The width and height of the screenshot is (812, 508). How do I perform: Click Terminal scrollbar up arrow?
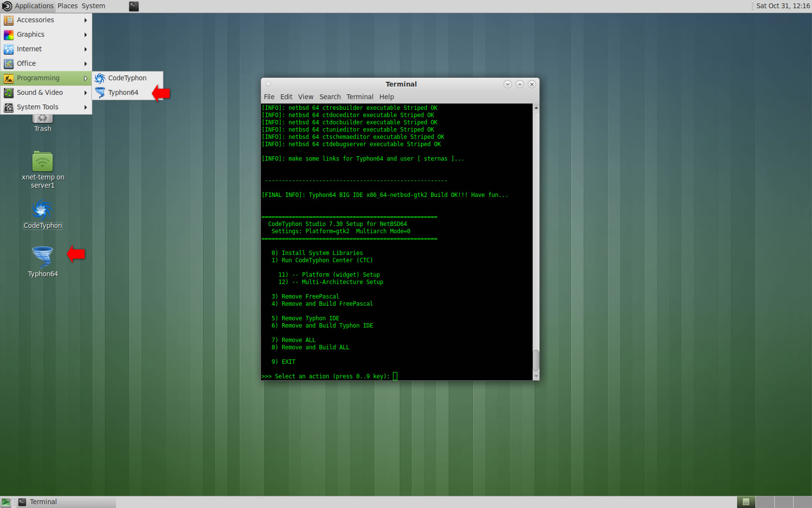(x=536, y=107)
